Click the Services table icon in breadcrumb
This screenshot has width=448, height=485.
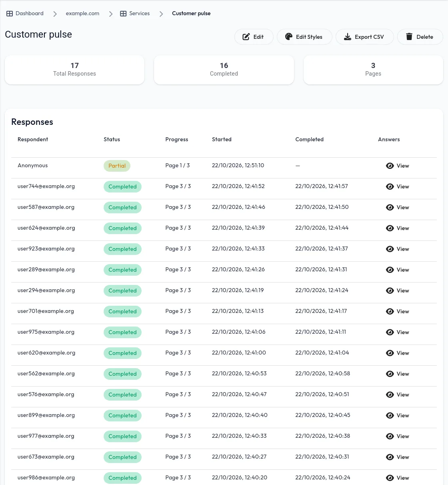coord(123,14)
